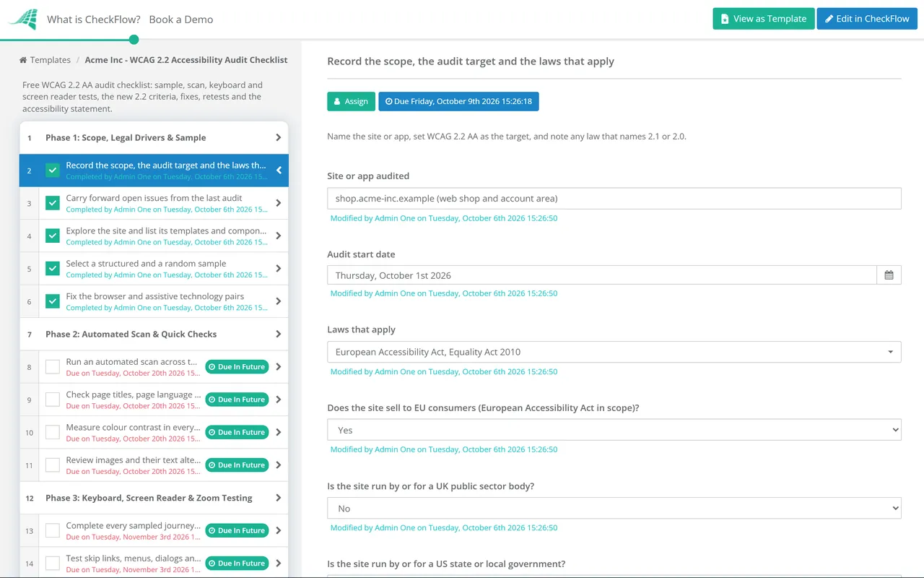Open Explore the site row chevron
924x578 pixels.
[279, 236]
